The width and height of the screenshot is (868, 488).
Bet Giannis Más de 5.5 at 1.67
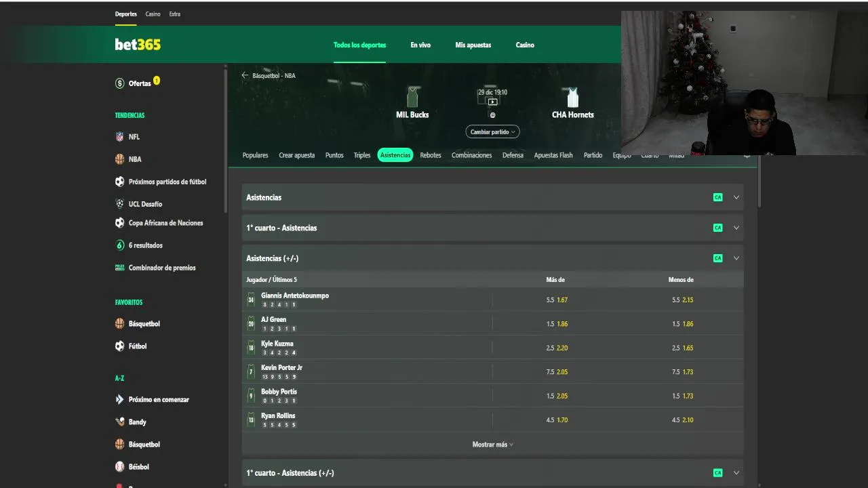coord(557,300)
